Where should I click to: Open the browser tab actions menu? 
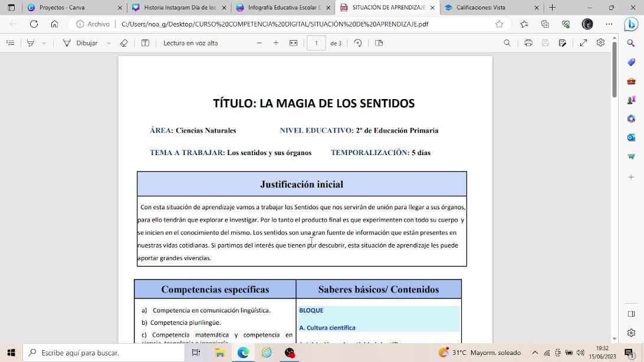click(11, 8)
